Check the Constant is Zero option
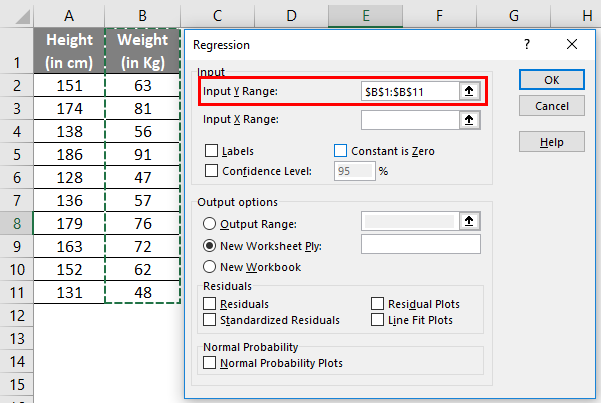The height and width of the screenshot is (403, 601). pyautogui.click(x=341, y=151)
